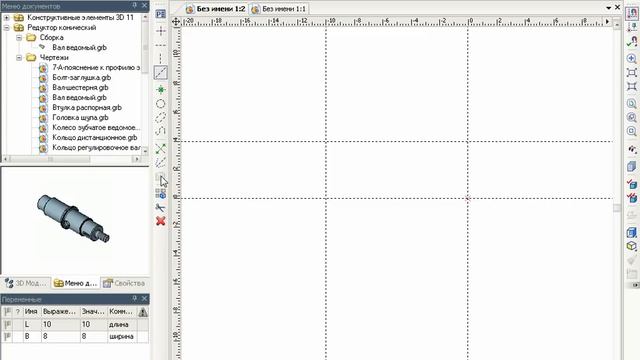Toggle the flag in variable L row
This screenshot has width=640, height=360.
[x=7, y=324]
